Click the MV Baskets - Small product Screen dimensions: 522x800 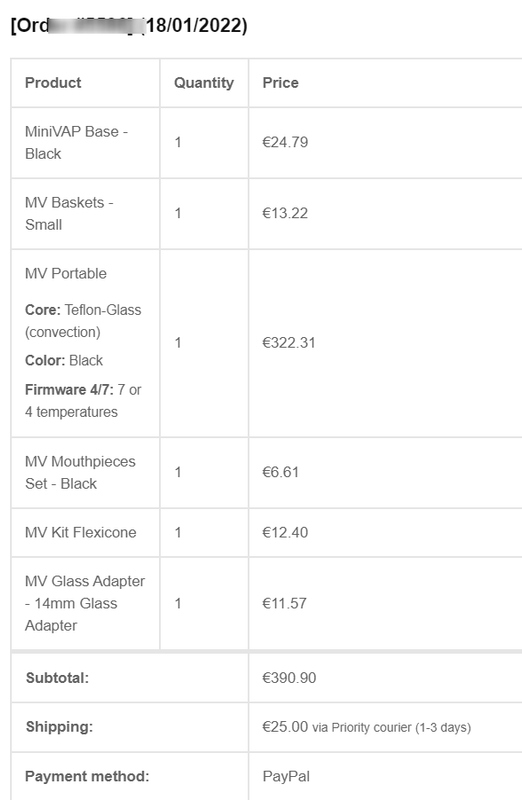pyautogui.click(x=69, y=213)
